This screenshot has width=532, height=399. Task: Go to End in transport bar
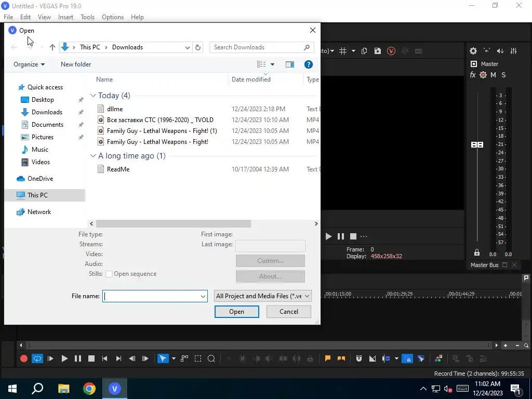tap(118, 358)
